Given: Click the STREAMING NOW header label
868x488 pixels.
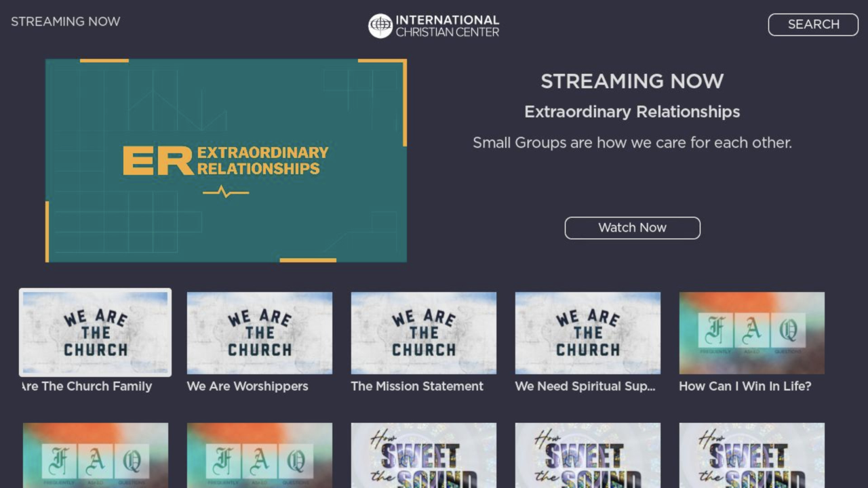Looking at the screenshot, I should tap(66, 21).
